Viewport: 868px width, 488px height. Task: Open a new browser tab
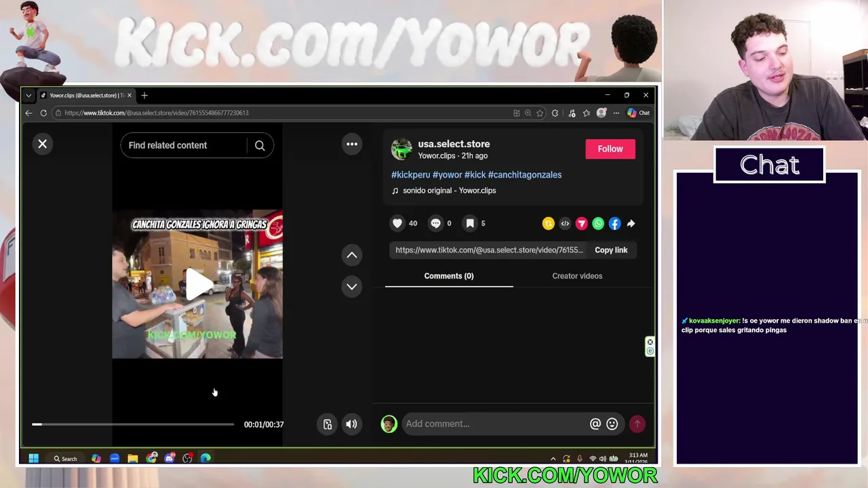[144, 96]
